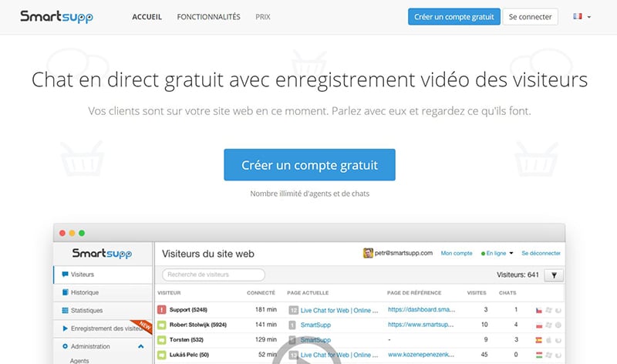
Task: Click the "Recherche de visiteurs" search field
Action: click(x=214, y=275)
